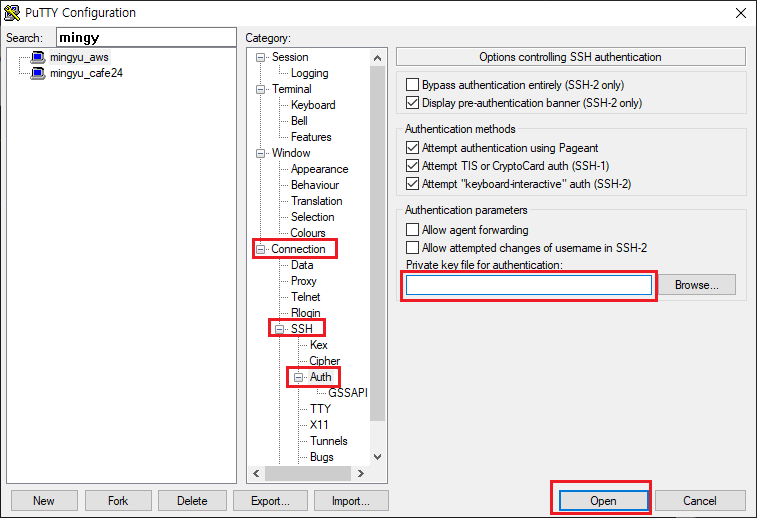Select the Kex category
The image size is (757, 518).
pyautogui.click(x=319, y=345)
